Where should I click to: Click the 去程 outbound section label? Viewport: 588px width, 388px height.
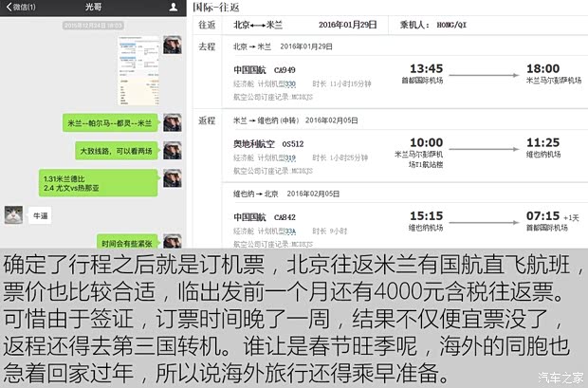[207, 46]
